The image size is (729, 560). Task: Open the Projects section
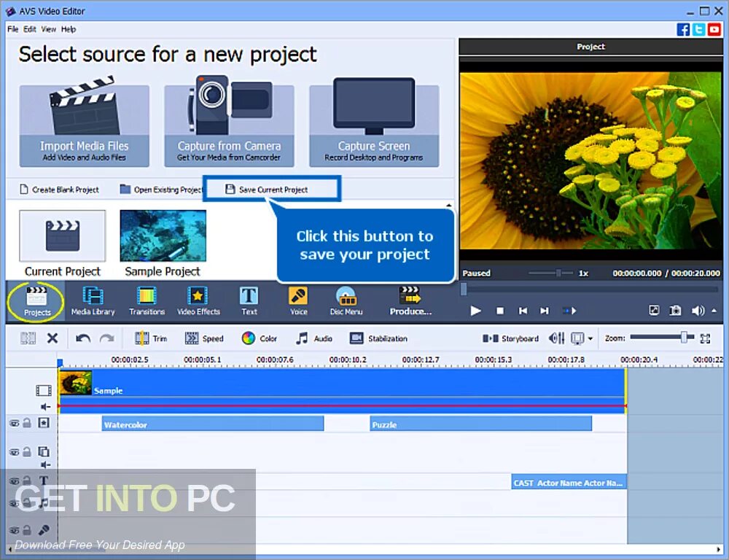pyautogui.click(x=36, y=301)
